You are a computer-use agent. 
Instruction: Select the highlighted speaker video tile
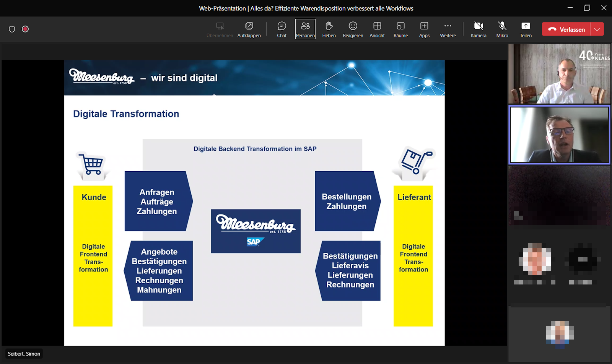point(559,135)
